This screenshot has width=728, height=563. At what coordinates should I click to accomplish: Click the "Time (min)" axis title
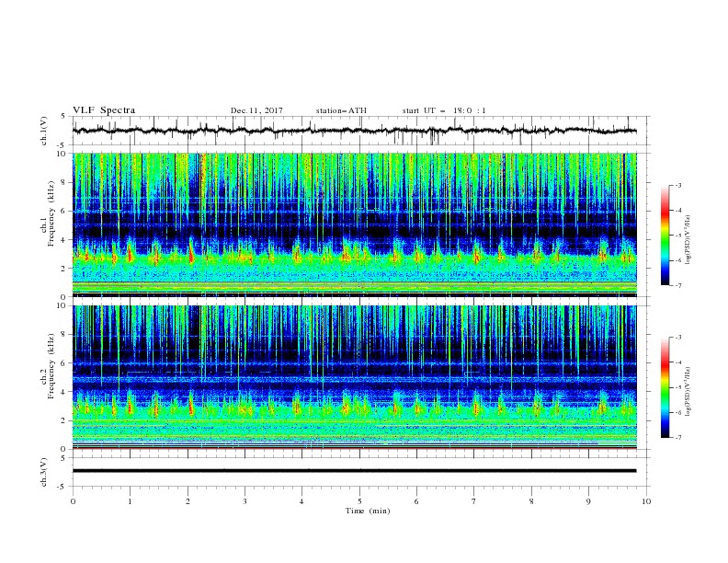click(368, 511)
